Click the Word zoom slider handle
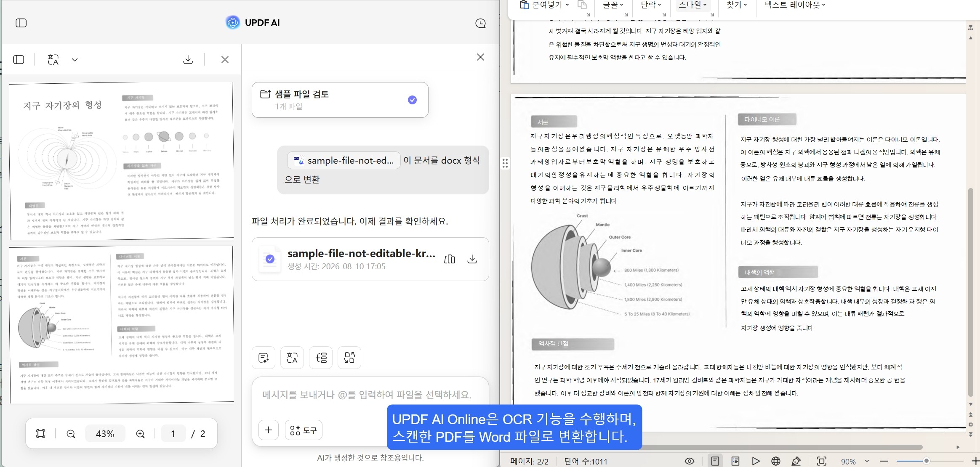 pyautogui.click(x=926, y=461)
